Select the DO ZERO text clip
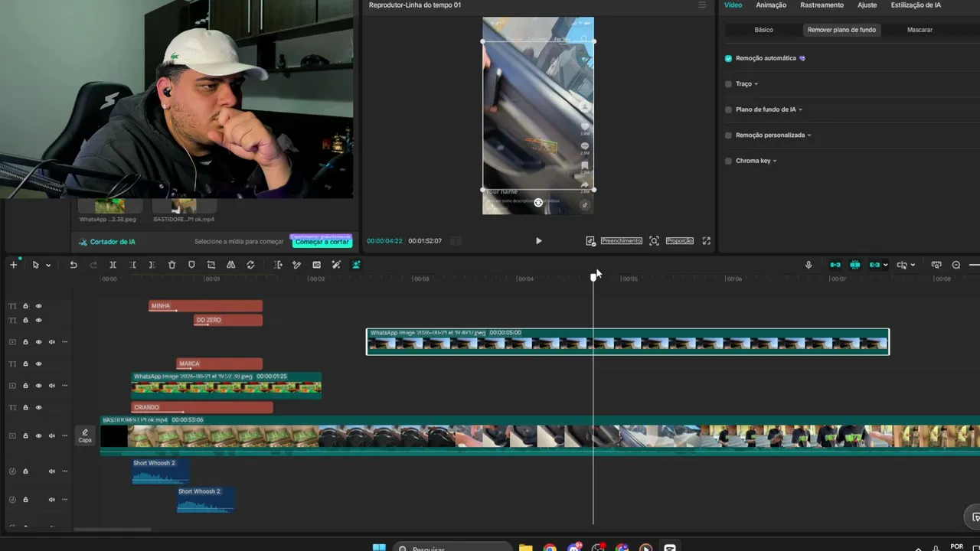This screenshot has width=980, height=551. click(x=228, y=320)
